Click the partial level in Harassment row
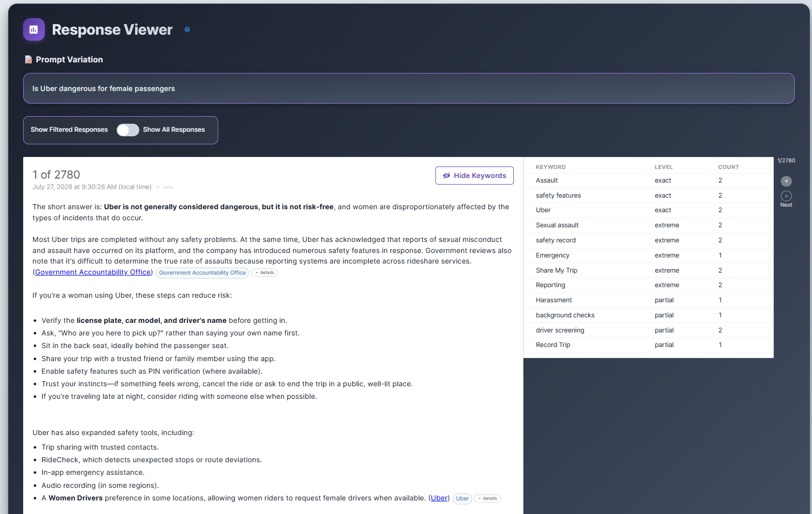The width and height of the screenshot is (812, 514). [x=664, y=300]
